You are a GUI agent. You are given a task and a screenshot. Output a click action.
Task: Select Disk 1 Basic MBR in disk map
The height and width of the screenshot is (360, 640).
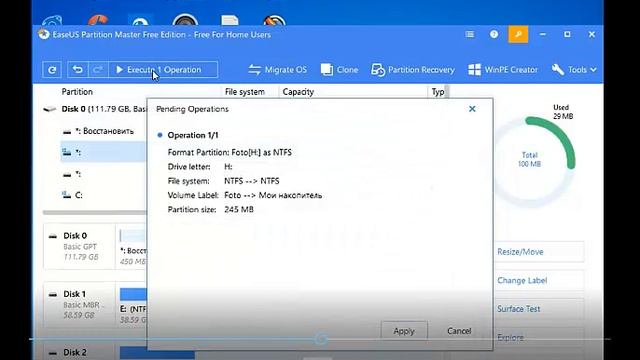80,304
